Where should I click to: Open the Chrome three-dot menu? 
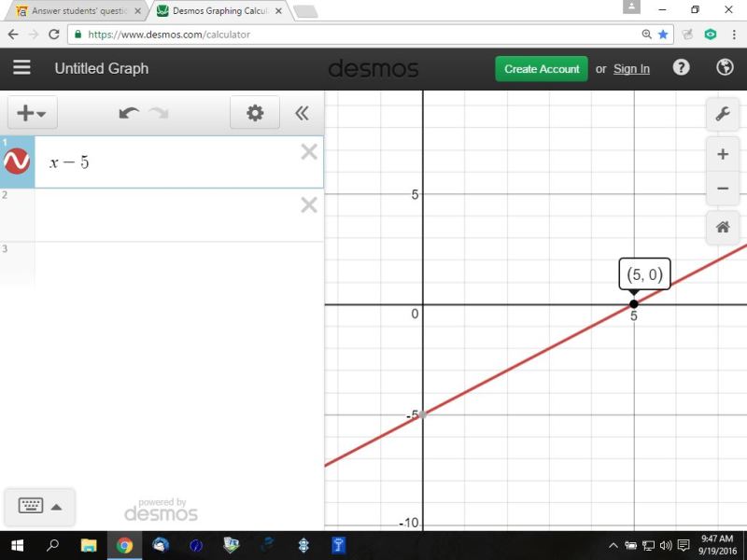[x=734, y=35]
